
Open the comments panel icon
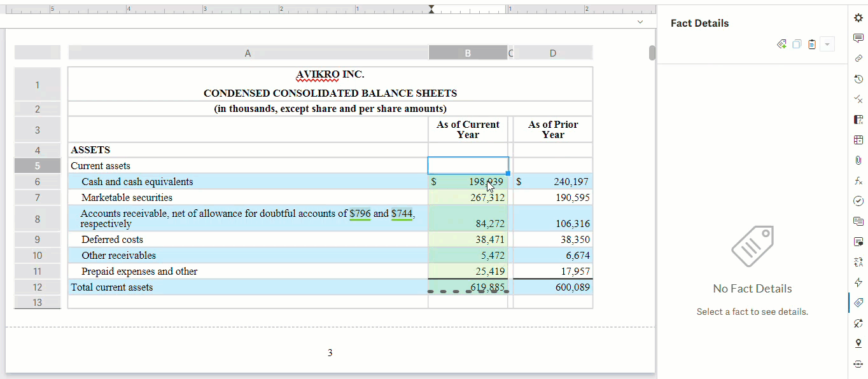coord(858,38)
